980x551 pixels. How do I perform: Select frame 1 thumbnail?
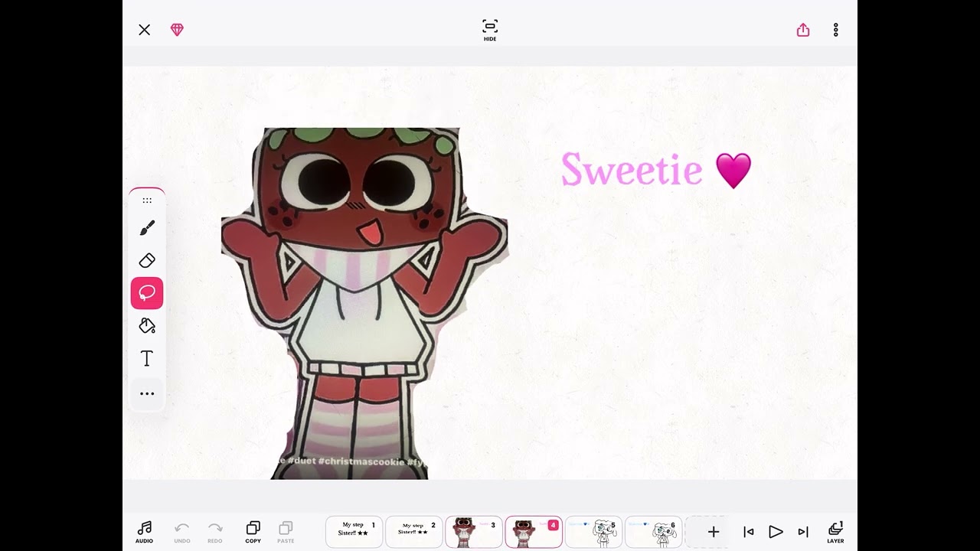point(354,532)
